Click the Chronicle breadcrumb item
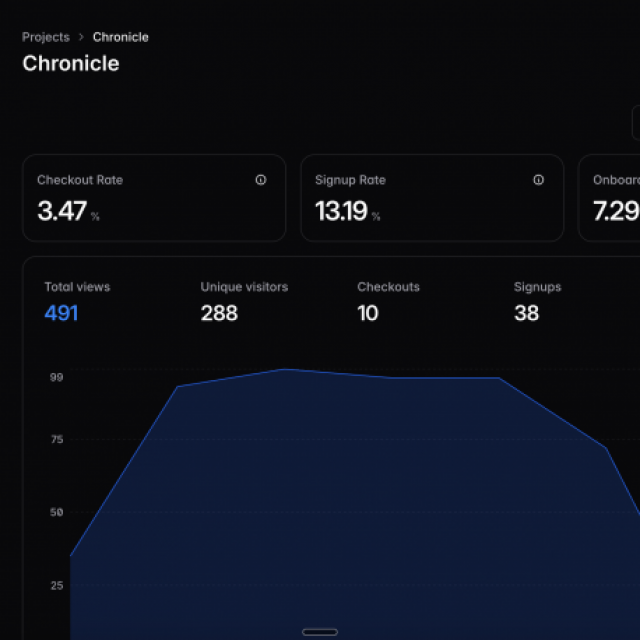This screenshot has width=640, height=640. pos(120,37)
